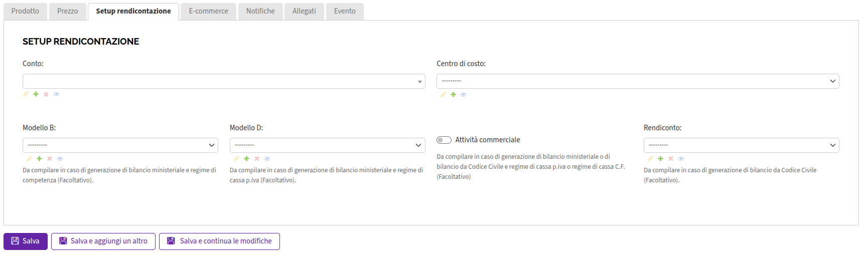View selected Centro di costo with eye icon
Viewport: 868px width, 257px height.
[x=463, y=95]
